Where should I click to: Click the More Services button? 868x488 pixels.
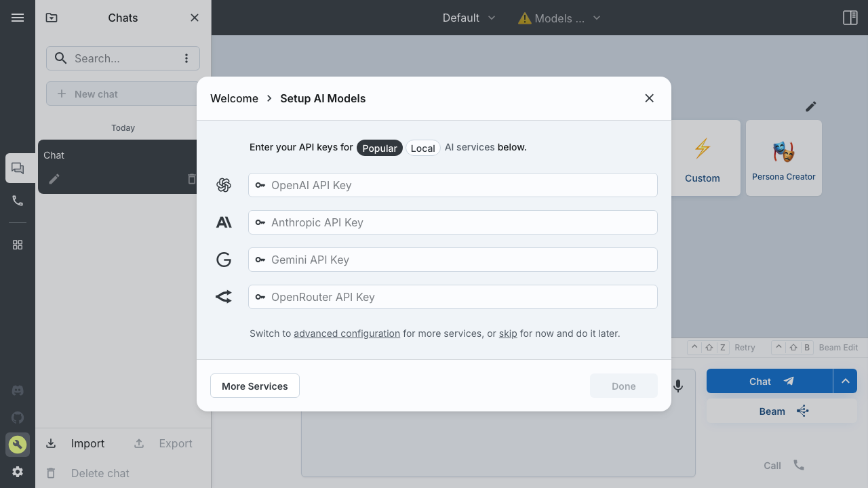point(255,386)
